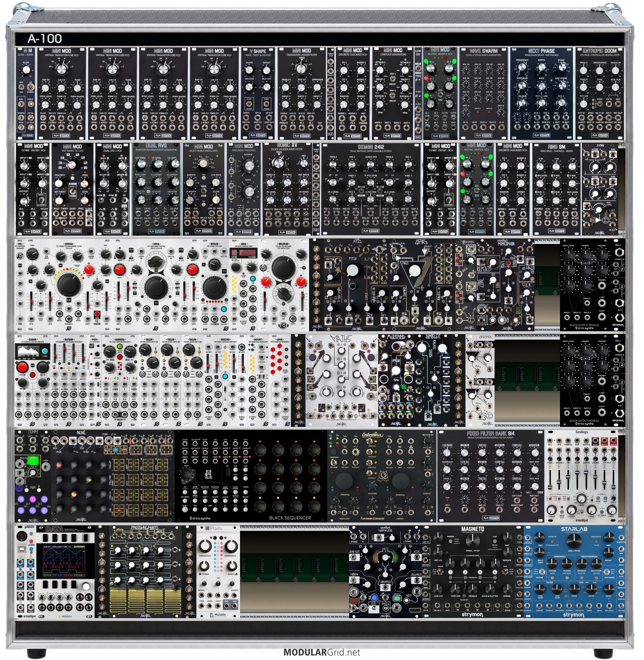Screen dimensions: 644x660
Task: Select the blue Strymon StarLab module
Action: (575, 572)
